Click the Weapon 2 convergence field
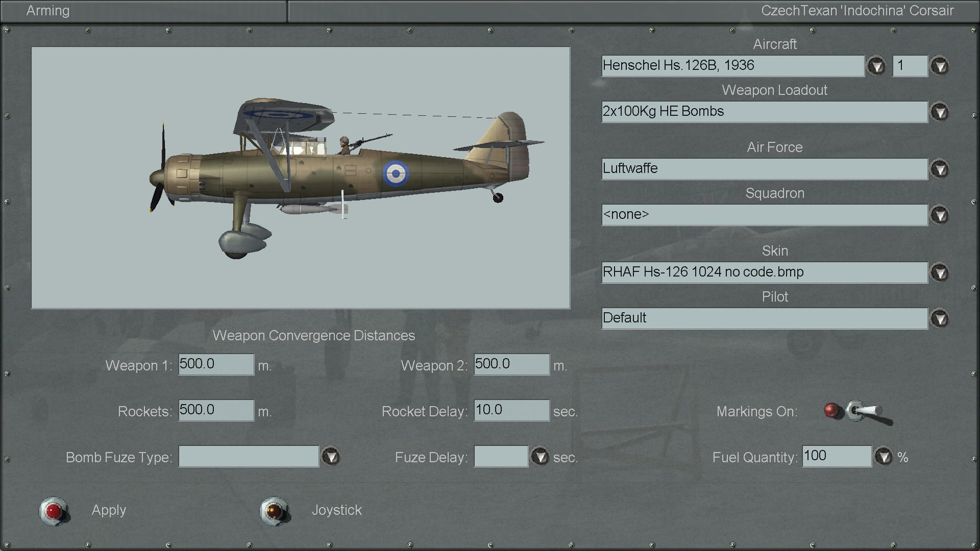Image resolution: width=980 pixels, height=551 pixels. point(511,364)
